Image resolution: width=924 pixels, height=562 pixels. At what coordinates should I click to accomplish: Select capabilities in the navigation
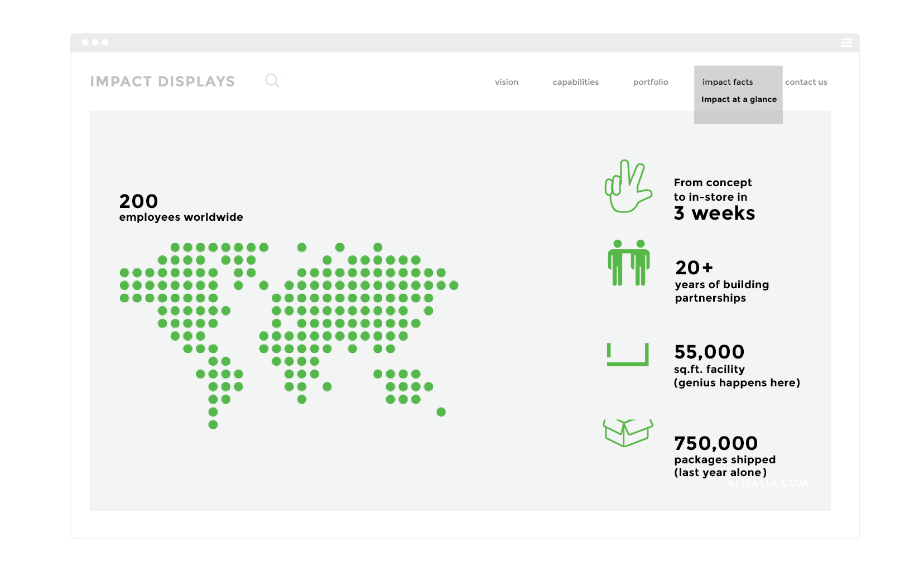click(x=575, y=82)
